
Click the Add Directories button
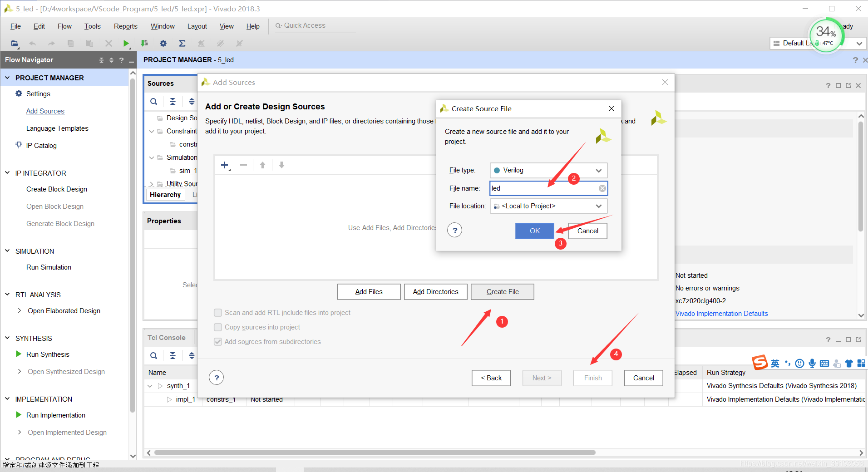tap(436, 292)
